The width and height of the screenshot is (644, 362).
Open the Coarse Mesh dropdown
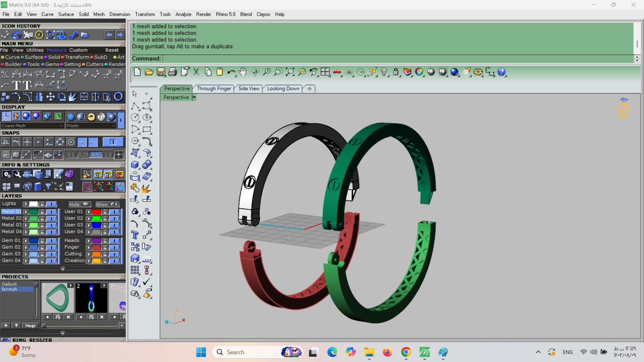point(32,126)
